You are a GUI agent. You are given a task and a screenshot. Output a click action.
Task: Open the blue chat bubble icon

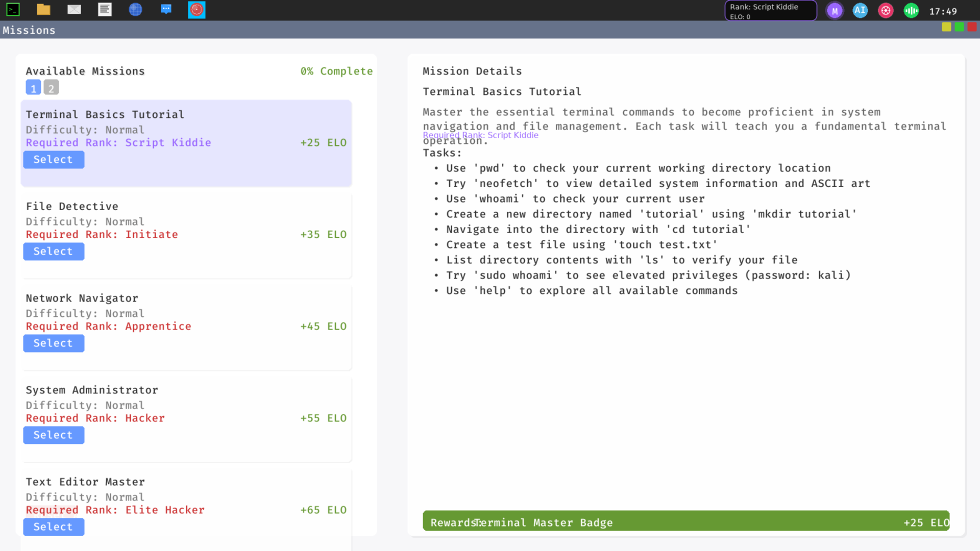(166, 10)
